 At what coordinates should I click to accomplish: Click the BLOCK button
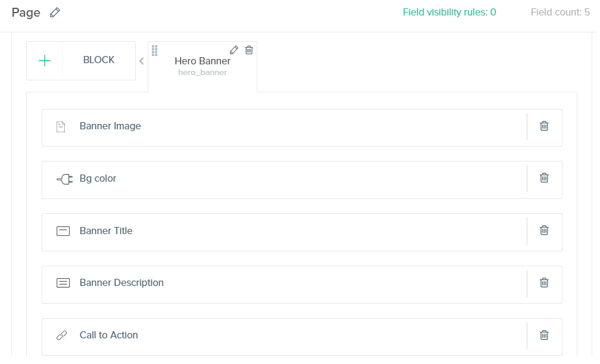(99, 60)
